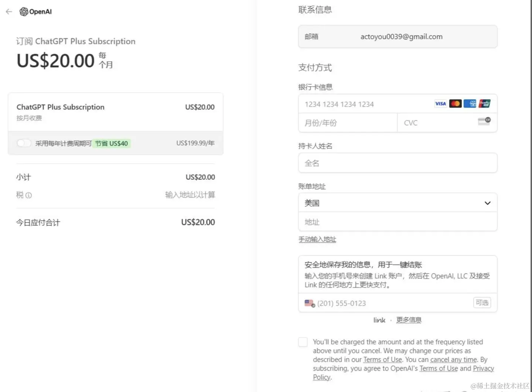Click the 地址 address field
This screenshot has height=392, width=532.
tap(398, 222)
